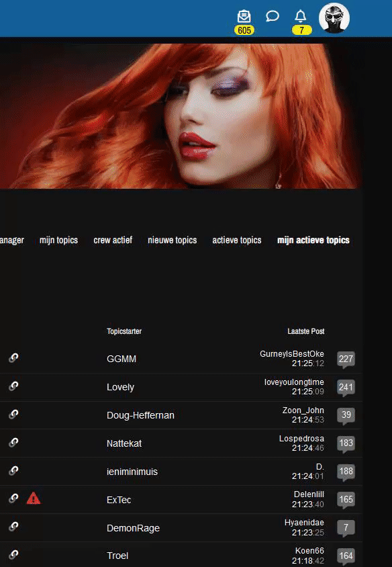Switch to the crew actief tab
This screenshot has height=567, width=392.
coord(113,240)
